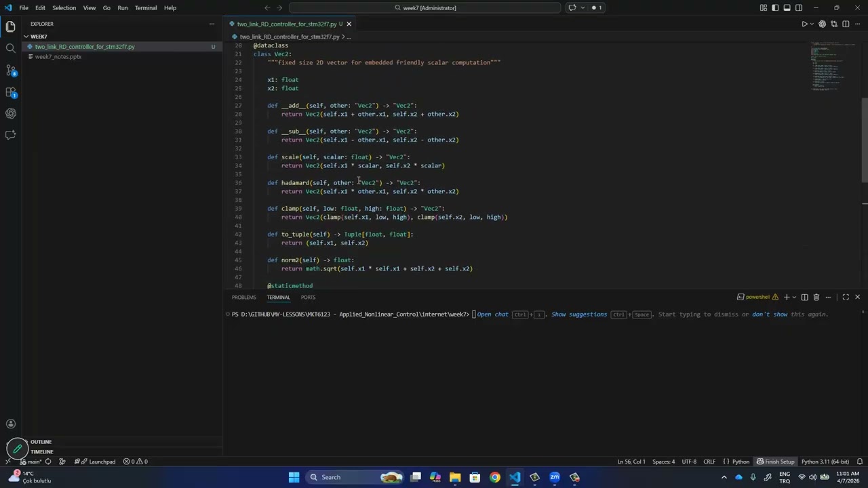
Task: Open the Accounts menu in activity bar
Action: (x=10, y=424)
